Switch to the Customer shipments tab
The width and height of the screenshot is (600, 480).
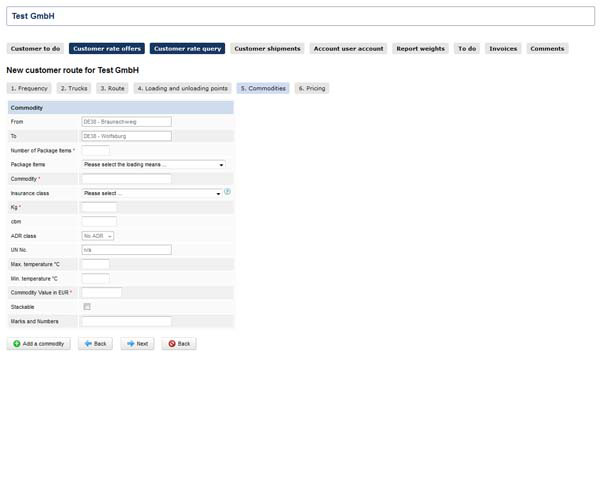pyautogui.click(x=267, y=48)
